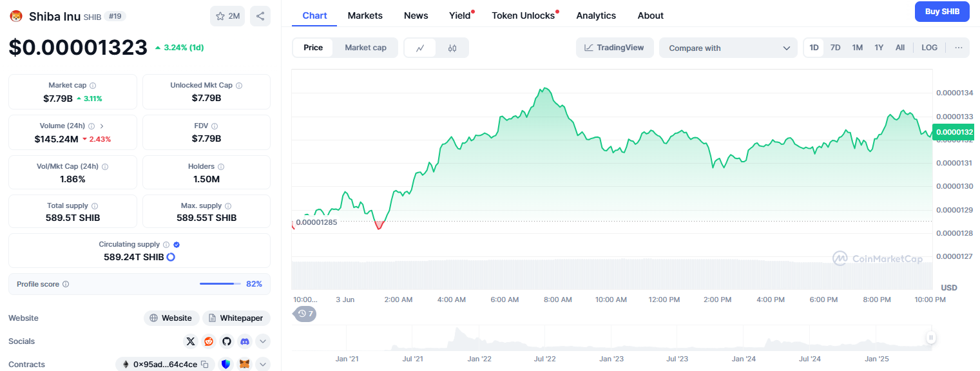The width and height of the screenshot is (980, 371).
Task: Add SHIB to watchlist with star button
Action: coord(227,16)
